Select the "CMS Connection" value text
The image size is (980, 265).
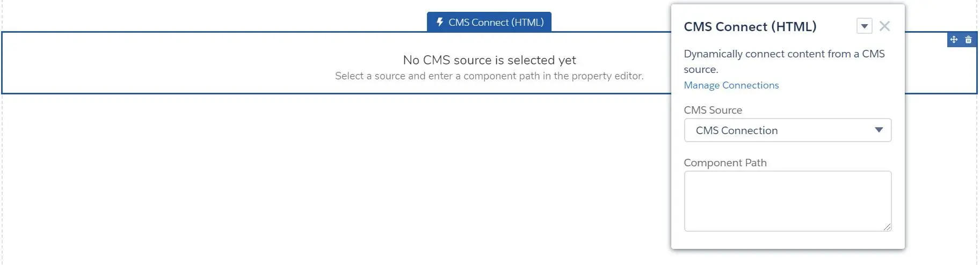click(736, 130)
